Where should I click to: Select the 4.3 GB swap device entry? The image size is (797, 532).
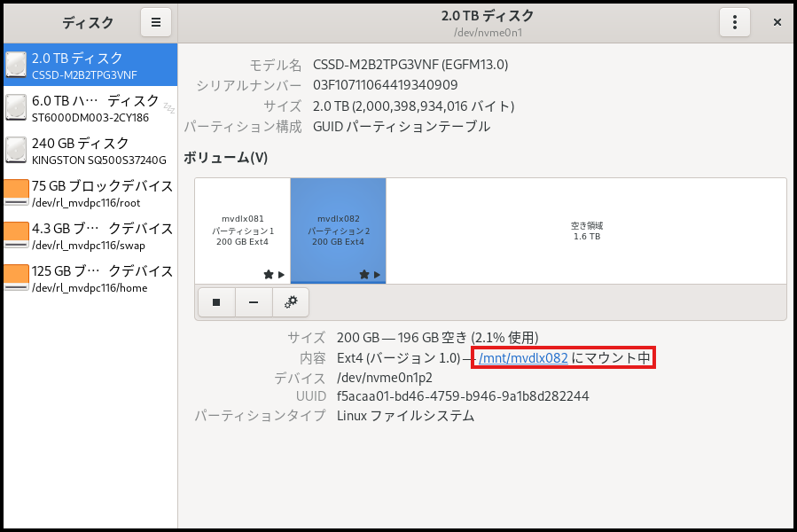[x=15, y=235]
